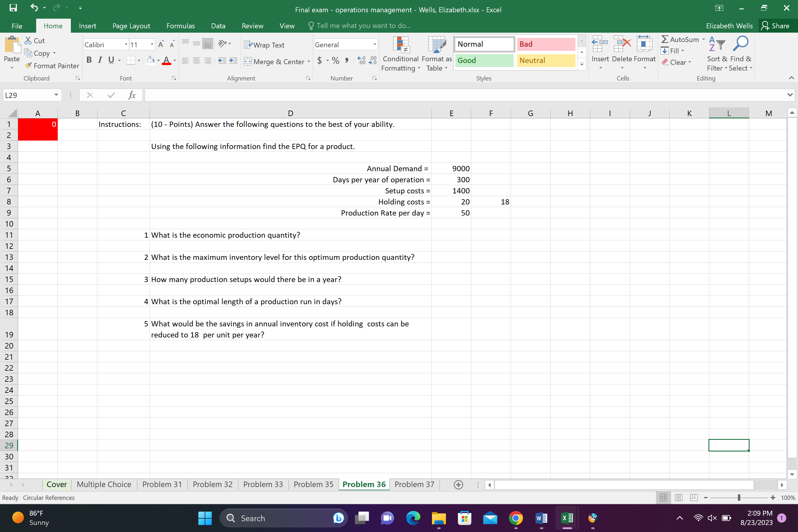This screenshot has width=798, height=532.
Task: Click the Increase Decimal icon
Action: pos(361,60)
